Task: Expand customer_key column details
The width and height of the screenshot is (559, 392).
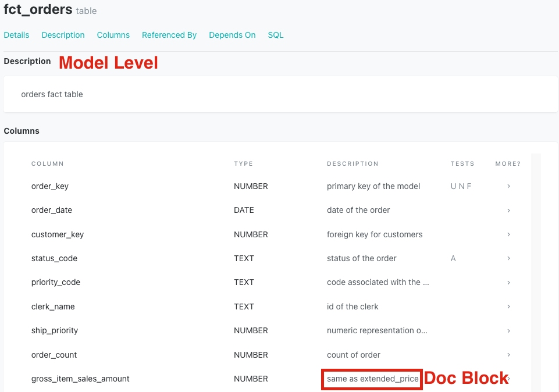Action: pos(508,234)
